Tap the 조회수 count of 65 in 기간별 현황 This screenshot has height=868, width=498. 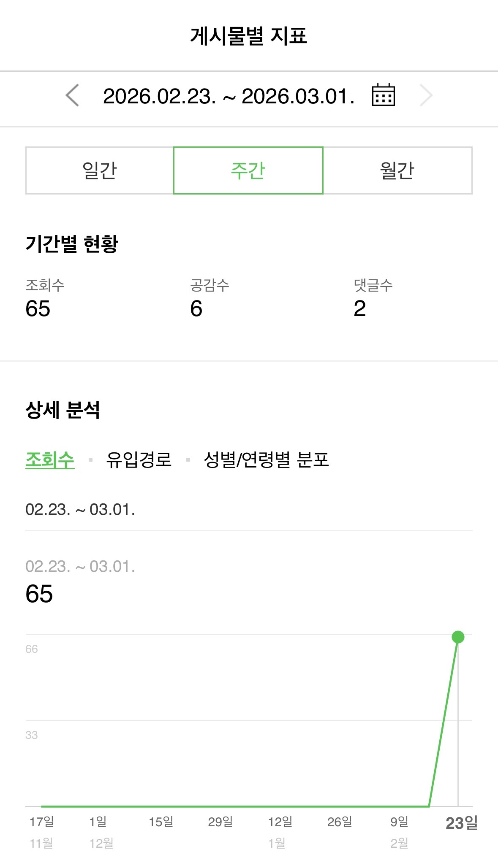point(38,308)
